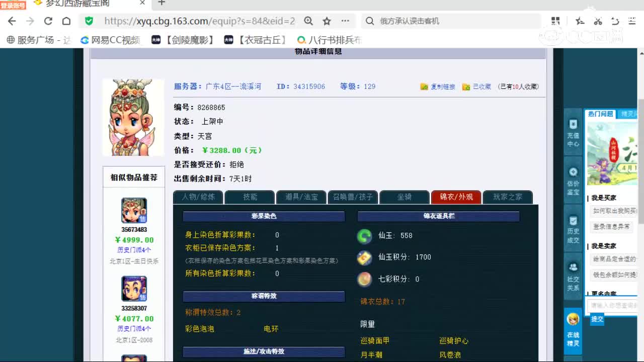This screenshot has width=644, height=362.
Task: Click the undo restore-tab arrow icon
Action: (615, 21)
